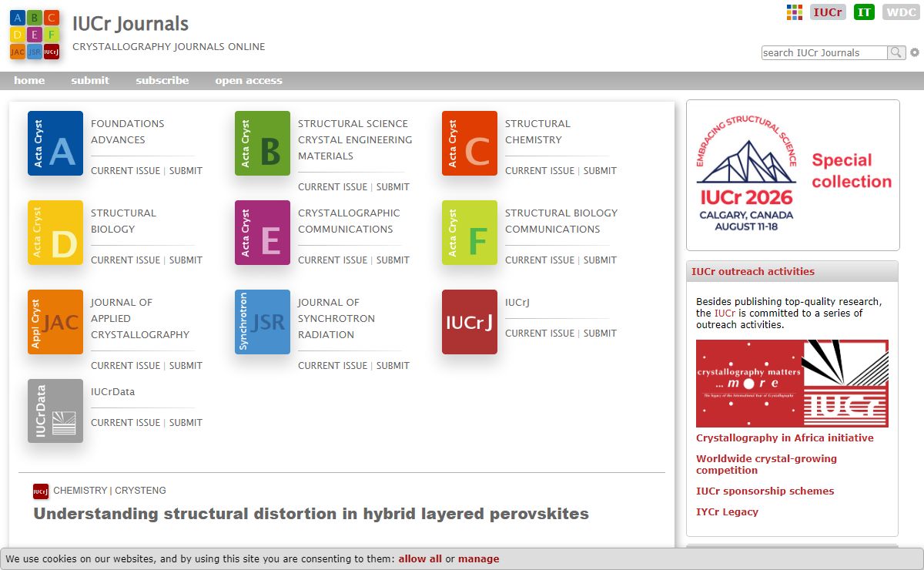Click the search magnifier button
Viewport: 924px width, 570px height.
[x=896, y=52]
